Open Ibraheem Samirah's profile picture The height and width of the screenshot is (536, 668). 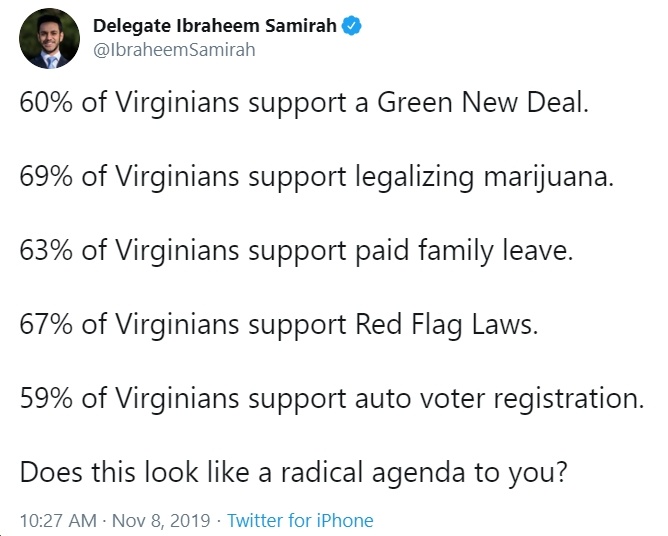(49, 38)
